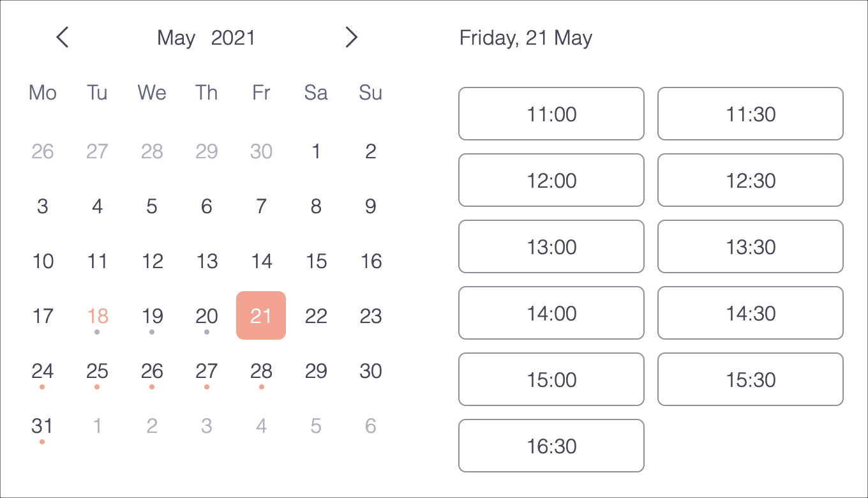Screen dimensions: 868x498
Task: Select 24 May in the calendar
Action: [x=43, y=371]
